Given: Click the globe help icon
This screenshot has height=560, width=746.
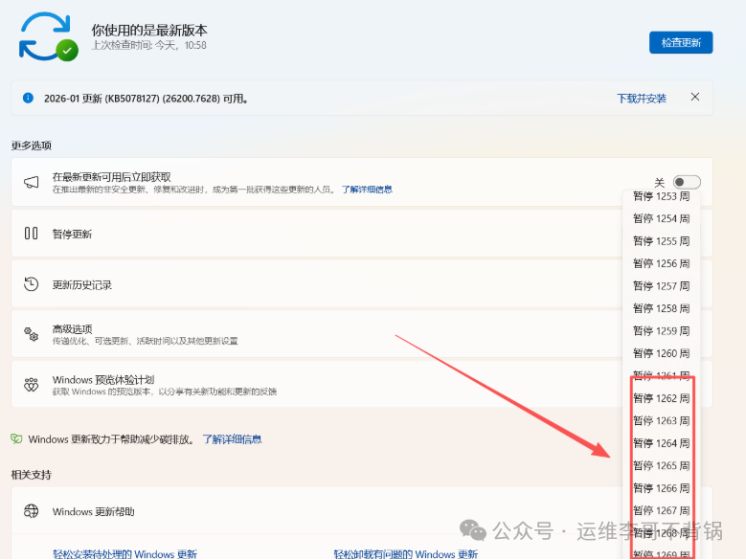Looking at the screenshot, I should (32, 511).
